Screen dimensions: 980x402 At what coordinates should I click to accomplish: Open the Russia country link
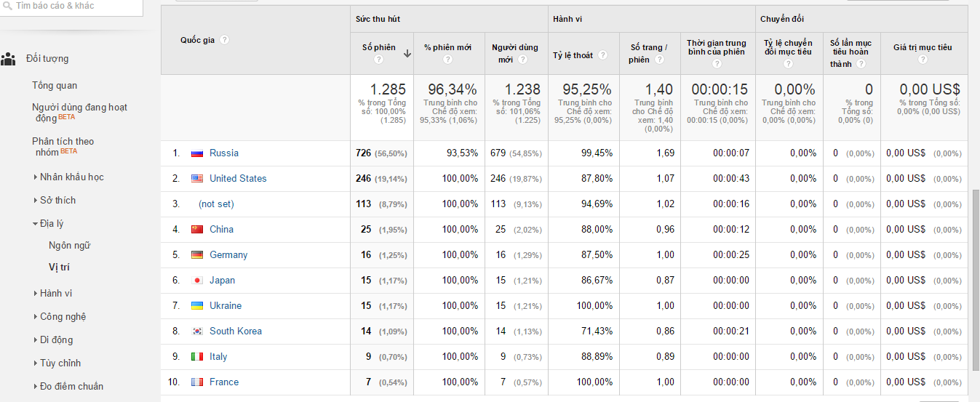pyautogui.click(x=223, y=153)
